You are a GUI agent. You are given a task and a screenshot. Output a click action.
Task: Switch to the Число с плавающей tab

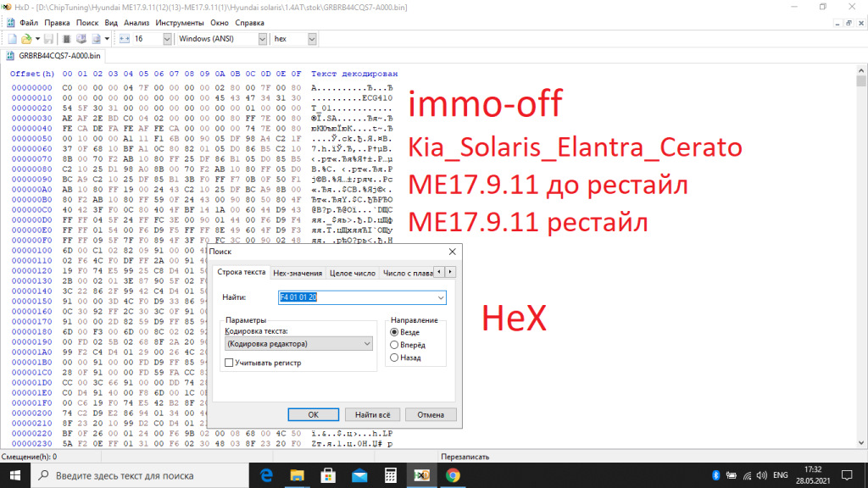(408, 274)
